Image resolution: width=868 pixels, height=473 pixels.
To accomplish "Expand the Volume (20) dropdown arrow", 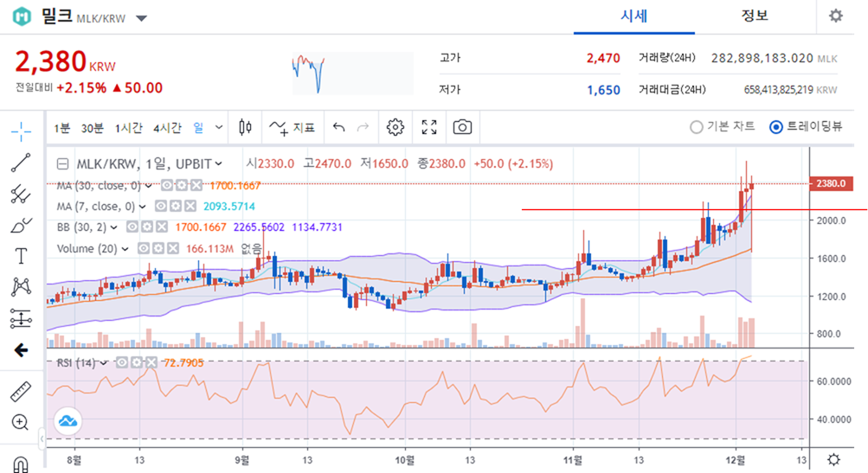I will click(125, 249).
